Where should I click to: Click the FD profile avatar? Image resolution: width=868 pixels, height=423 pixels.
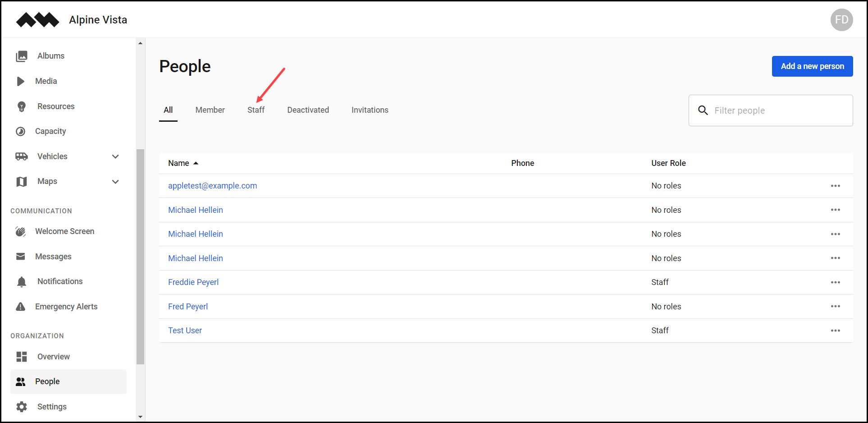(841, 20)
